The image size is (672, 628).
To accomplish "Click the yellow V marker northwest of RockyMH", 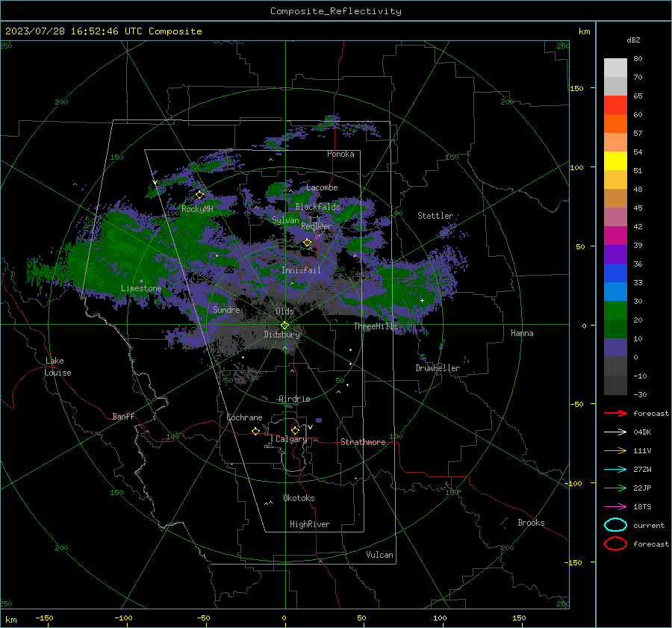I will [x=155, y=183].
